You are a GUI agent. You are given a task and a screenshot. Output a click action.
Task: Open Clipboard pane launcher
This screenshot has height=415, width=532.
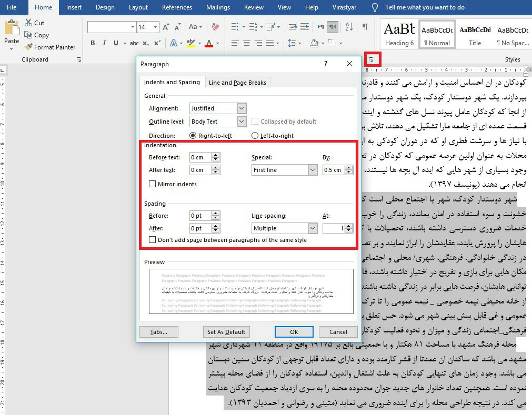(79, 59)
